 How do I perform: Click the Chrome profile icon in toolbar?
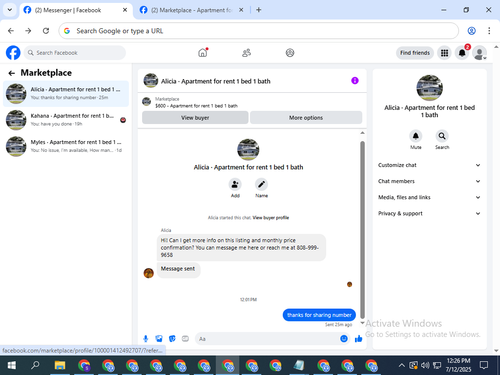(471, 31)
